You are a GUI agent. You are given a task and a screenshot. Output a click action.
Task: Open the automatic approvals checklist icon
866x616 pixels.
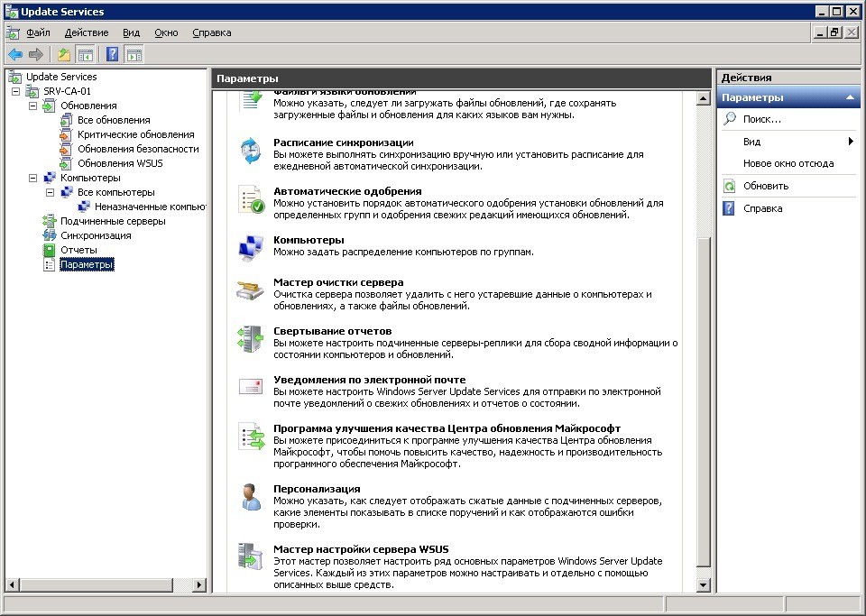252,199
